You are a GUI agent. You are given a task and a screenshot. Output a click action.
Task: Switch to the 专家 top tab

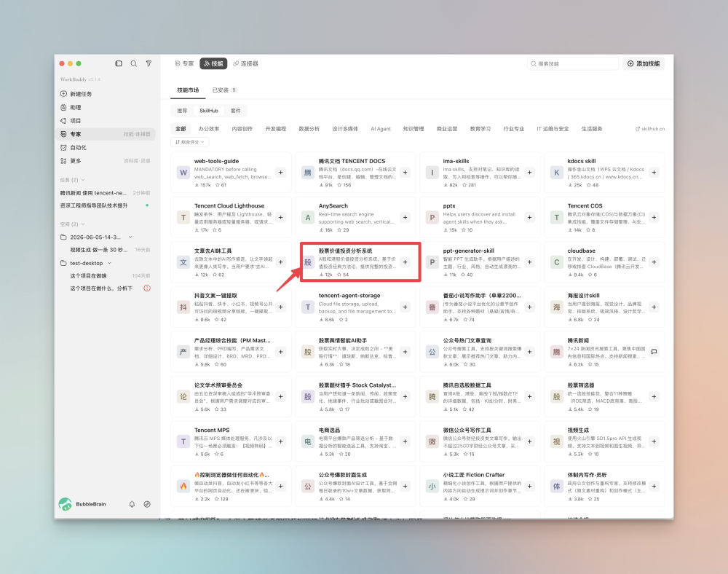[x=184, y=63]
